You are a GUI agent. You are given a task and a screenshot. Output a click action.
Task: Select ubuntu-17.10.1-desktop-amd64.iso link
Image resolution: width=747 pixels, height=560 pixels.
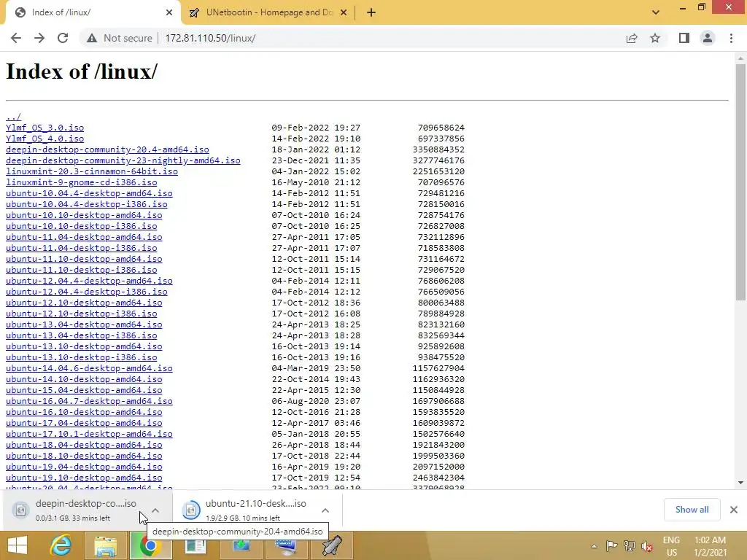pos(89,435)
